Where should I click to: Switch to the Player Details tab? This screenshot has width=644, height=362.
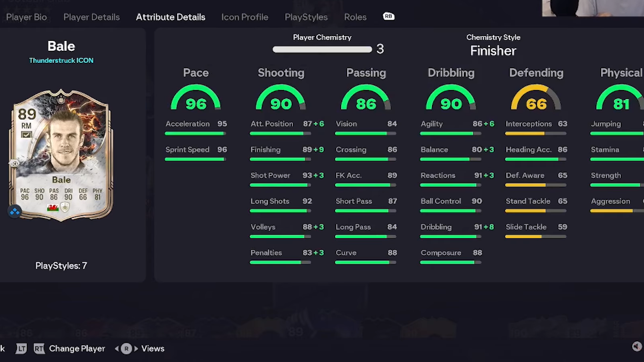91,17
